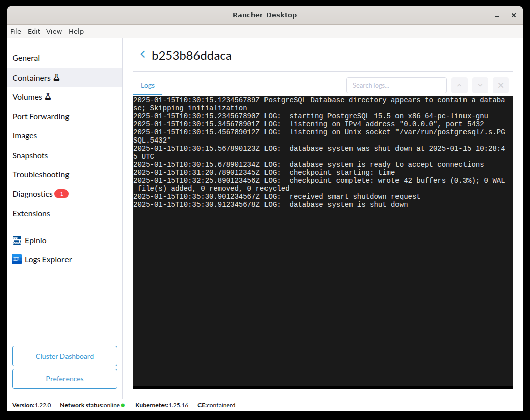Open the Images page
The width and height of the screenshot is (530, 420).
coord(25,135)
